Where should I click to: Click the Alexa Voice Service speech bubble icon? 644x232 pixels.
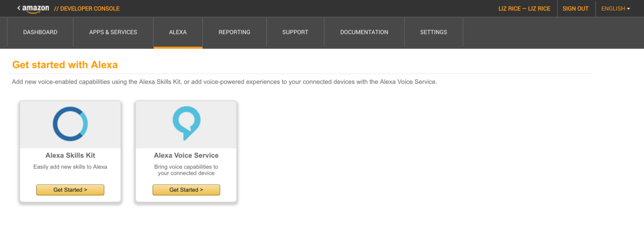tap(186, 123)
